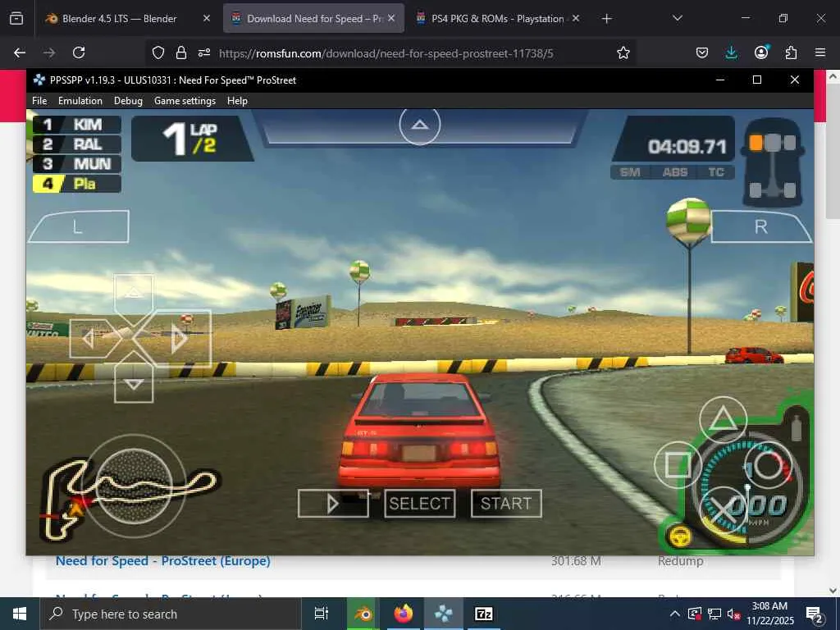Screen dimensions: 840x630
Task: Click the browser page vertical scrollbar
Action: [833, 150]
